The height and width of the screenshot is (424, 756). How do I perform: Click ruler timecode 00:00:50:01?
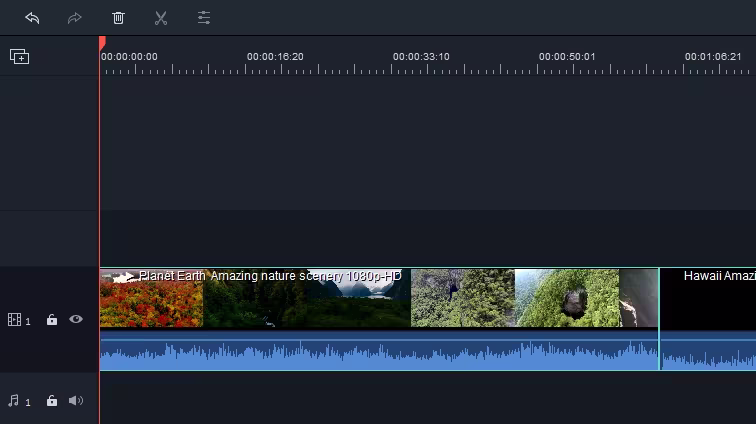click(567, 56)
